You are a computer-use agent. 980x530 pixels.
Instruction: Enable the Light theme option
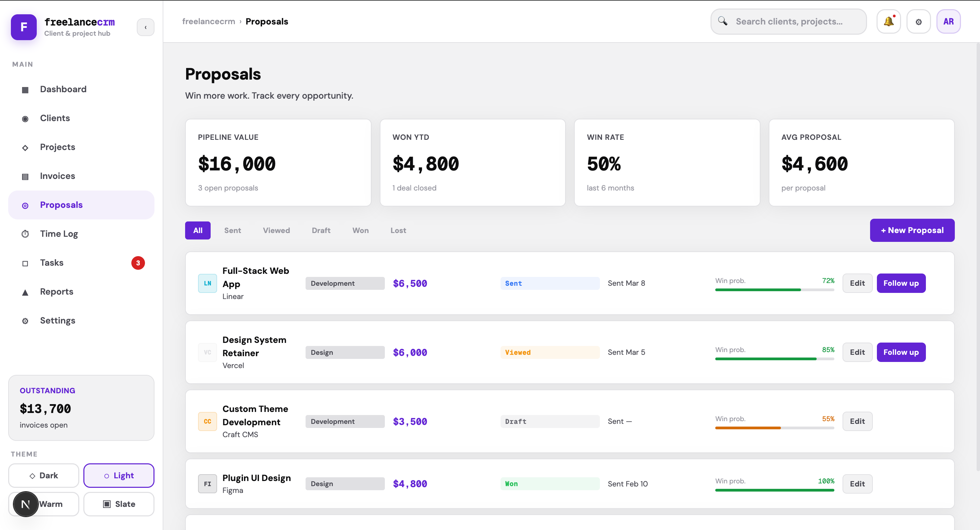coord(119,475)
